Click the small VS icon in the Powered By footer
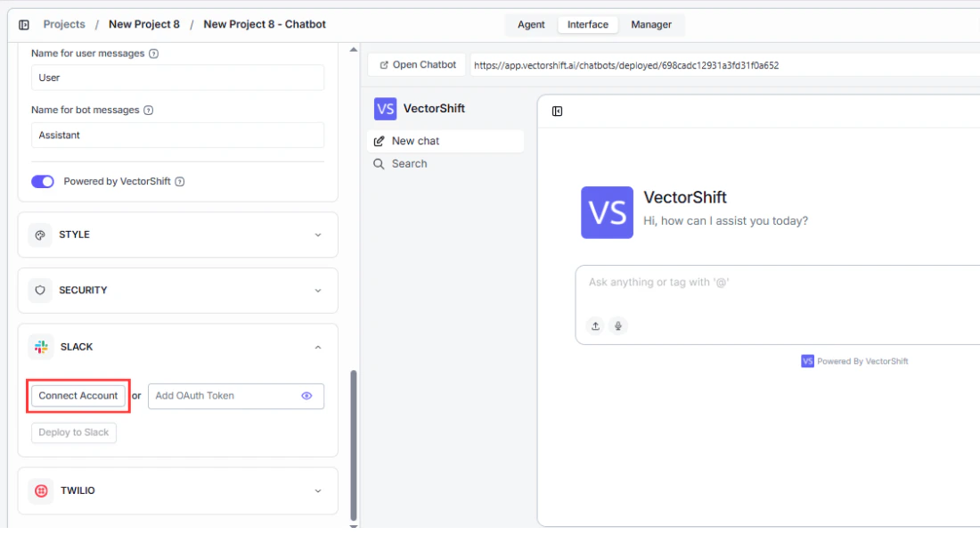Screen dimensions: 980x535 807,362
